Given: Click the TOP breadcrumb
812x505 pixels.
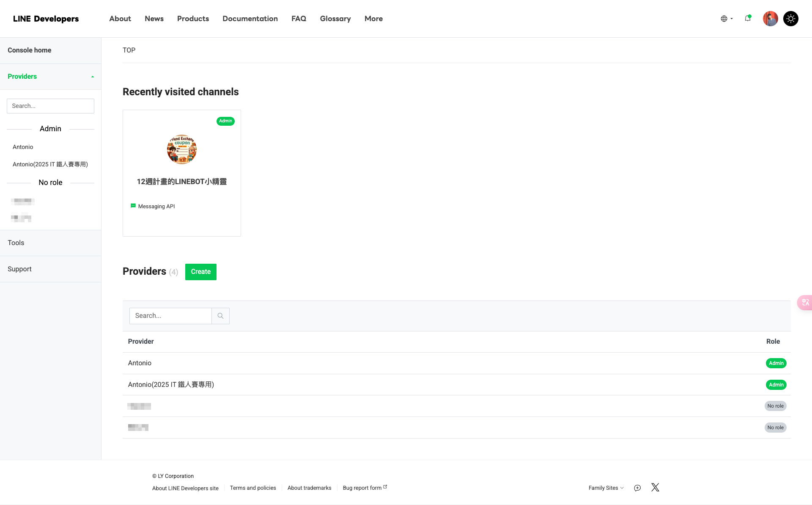Looking at the screenshot, I should click(129, 50).
